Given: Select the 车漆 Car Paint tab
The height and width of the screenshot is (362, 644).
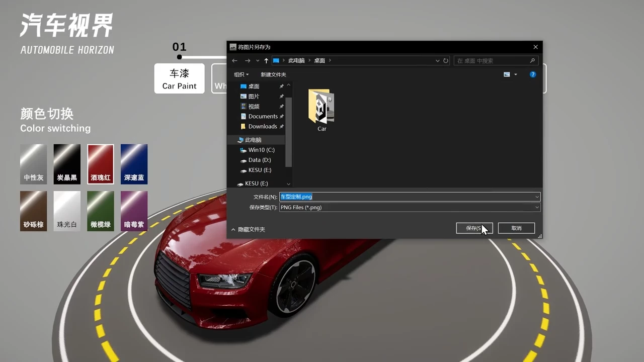Looking at the screenshot, I should tap(179, 78).
